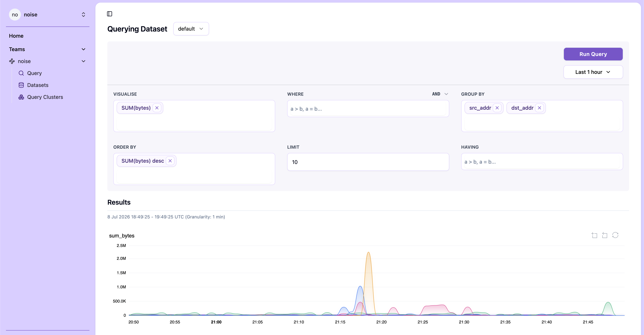The image size is (644, 335).
Task: Focus the HAVING filter input
Action: pyautogui.click(x=542, y=162)
